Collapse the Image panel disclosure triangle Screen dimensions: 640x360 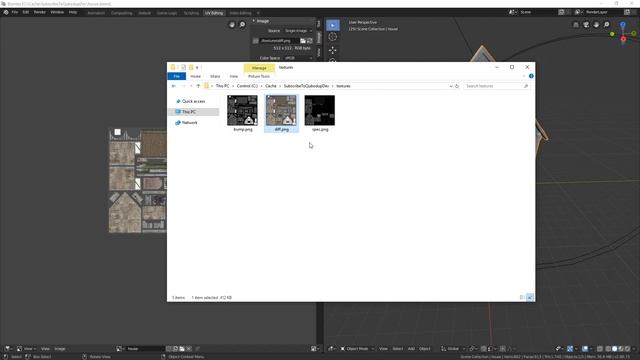pyautogui.click(x=253, y=21)
